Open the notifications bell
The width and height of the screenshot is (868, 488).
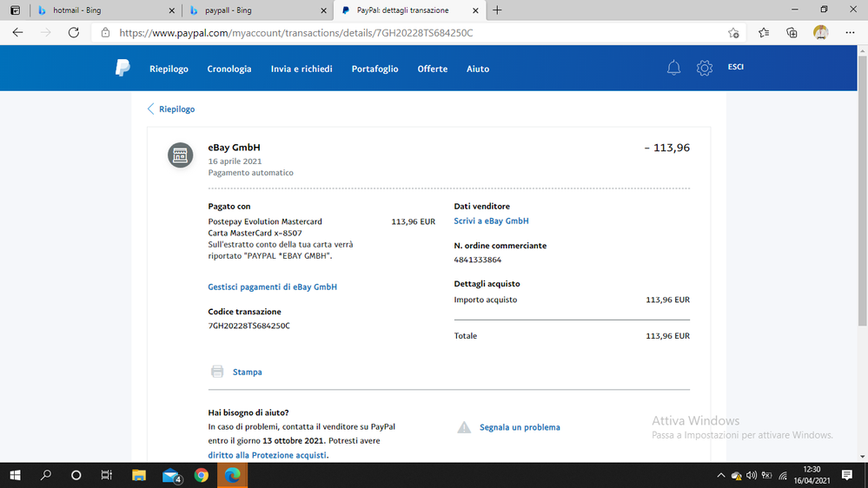coord(673,68)
